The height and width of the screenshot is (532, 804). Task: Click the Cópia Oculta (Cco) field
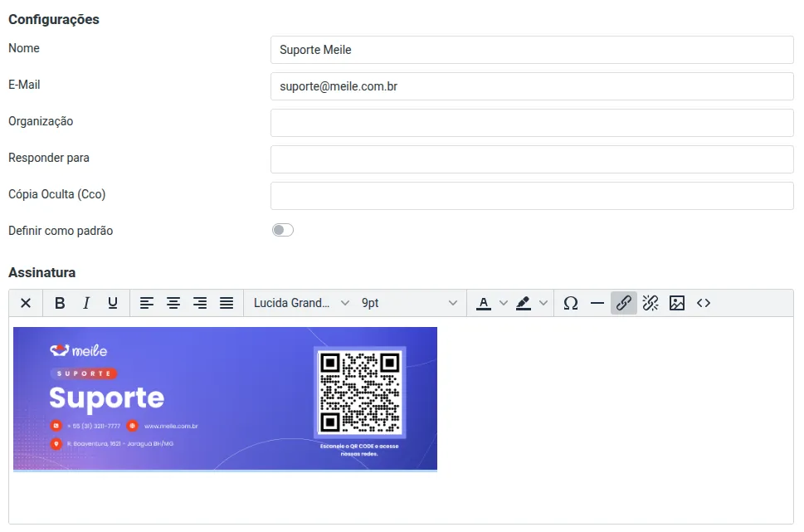(532, 196)
